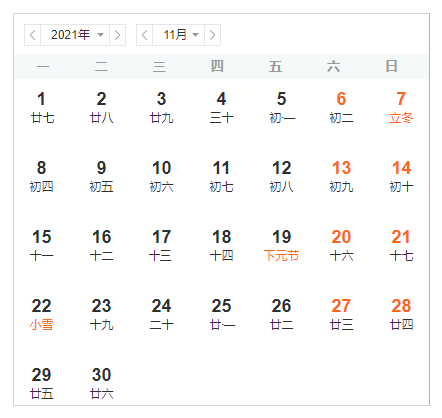Viewport: 442px width, 418px height.
Task: Select November 9 初五
Action: coord(102,177)
